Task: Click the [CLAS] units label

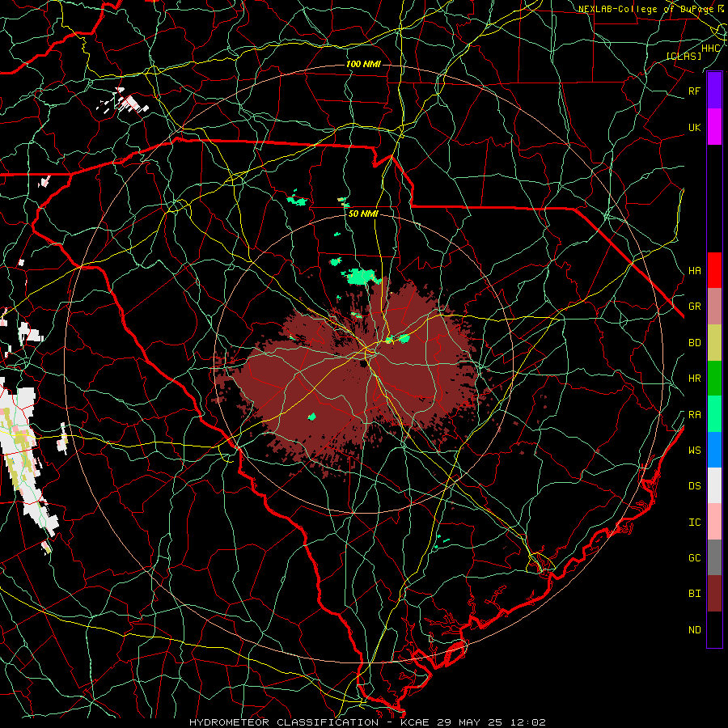Action: (x=684, y=56)
